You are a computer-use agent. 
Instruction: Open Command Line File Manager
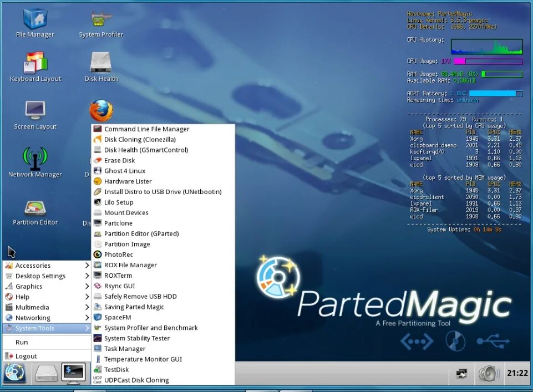click(163, 129)
